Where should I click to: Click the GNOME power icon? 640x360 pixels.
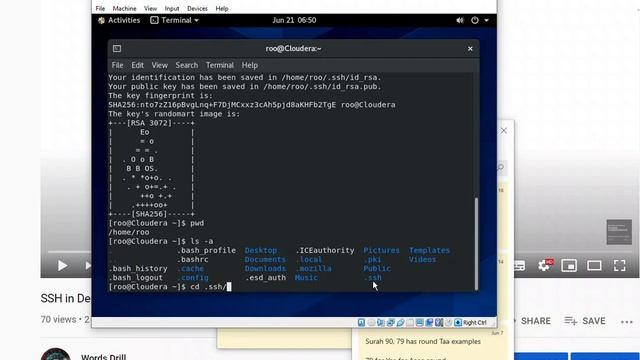pyautogui.click(x=475, y=20)
